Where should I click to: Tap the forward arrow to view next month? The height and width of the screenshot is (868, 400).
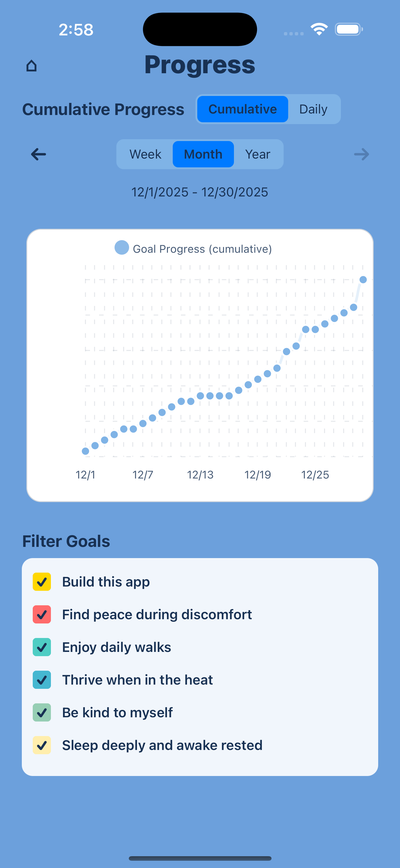click(x=361, y=154)
